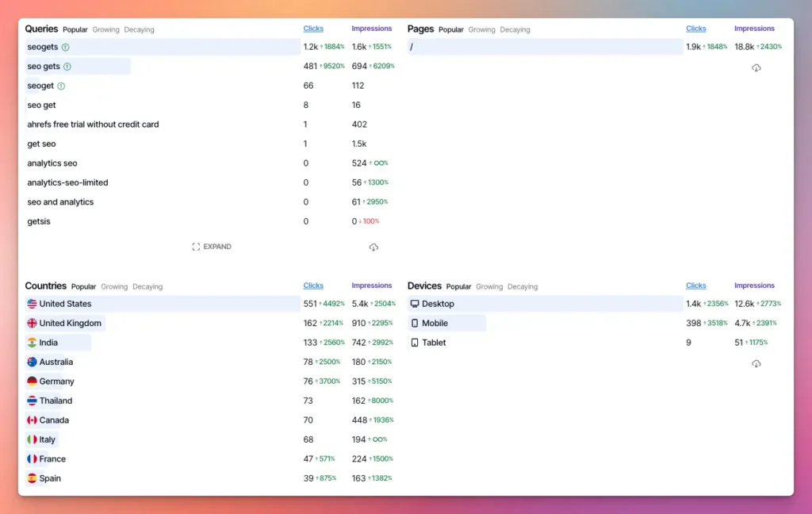Show Growing pages in Pages panel
The height and width of the screenshot is (514, 812).
click(x=481, y=30)
